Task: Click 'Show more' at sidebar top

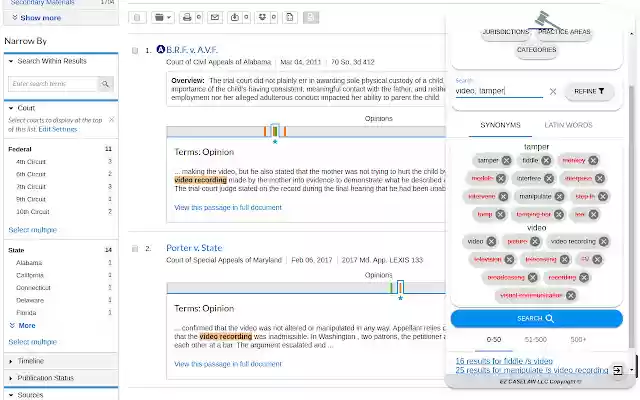Action: point(36,18)
